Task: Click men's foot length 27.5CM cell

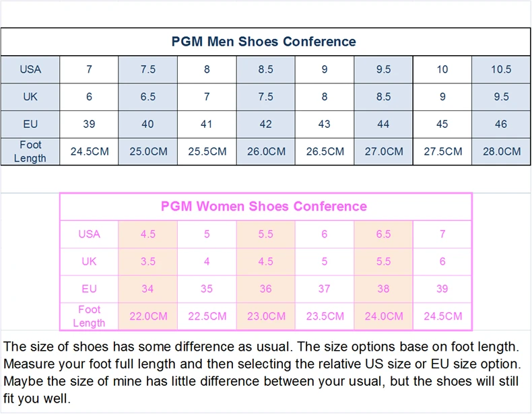Action: coord(442,151)
